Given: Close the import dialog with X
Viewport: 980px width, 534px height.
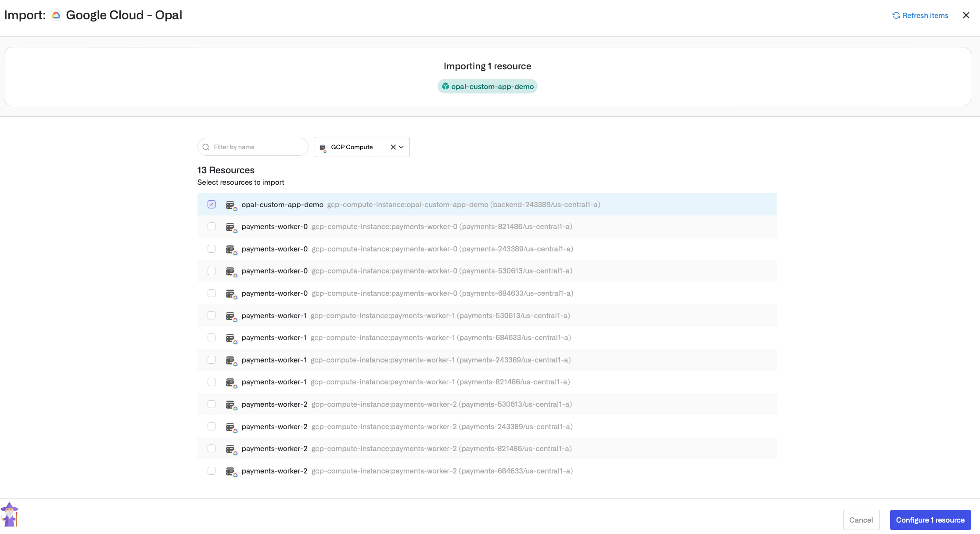Looking at the screenshot, I should [966, 15].
